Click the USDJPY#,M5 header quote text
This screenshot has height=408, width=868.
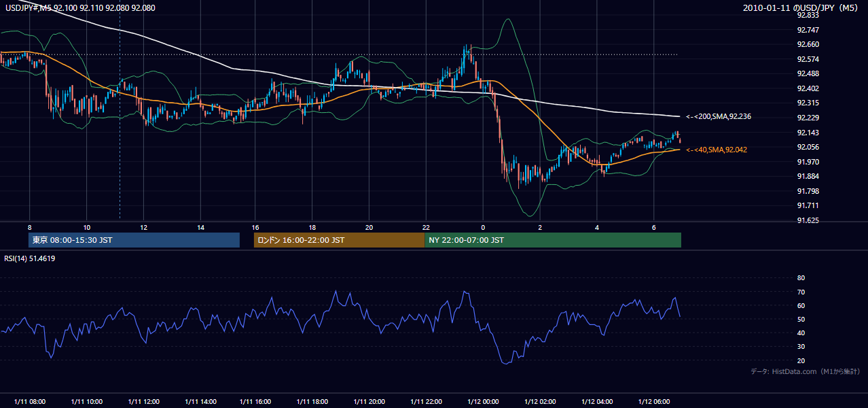(80, 7)
